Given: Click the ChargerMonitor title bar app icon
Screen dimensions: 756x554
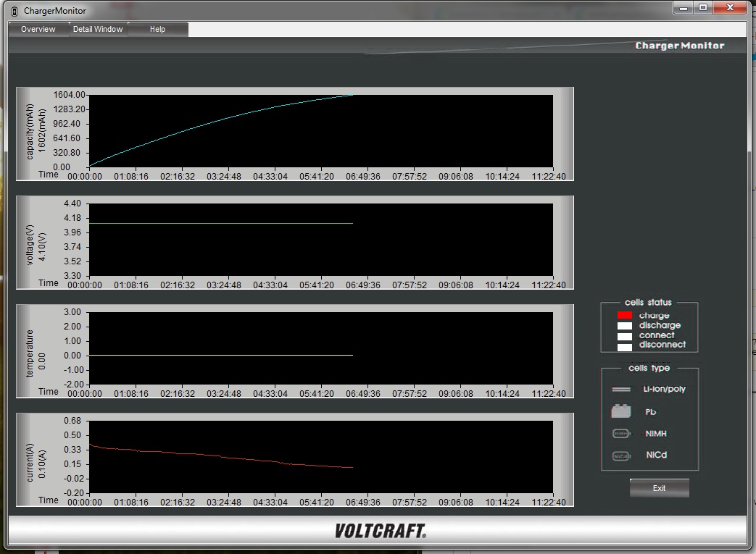Looking at the screenshot, I should pos(14,11).
